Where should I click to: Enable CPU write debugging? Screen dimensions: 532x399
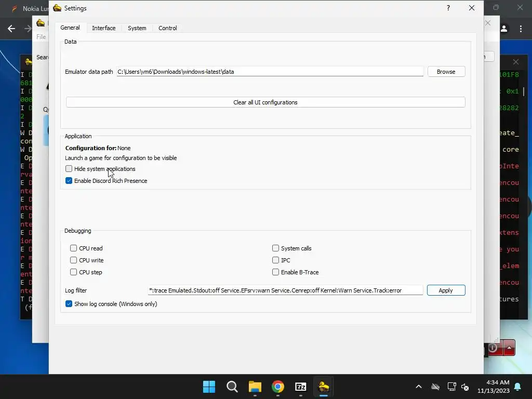pyautogui.click(x=73, y=260)
